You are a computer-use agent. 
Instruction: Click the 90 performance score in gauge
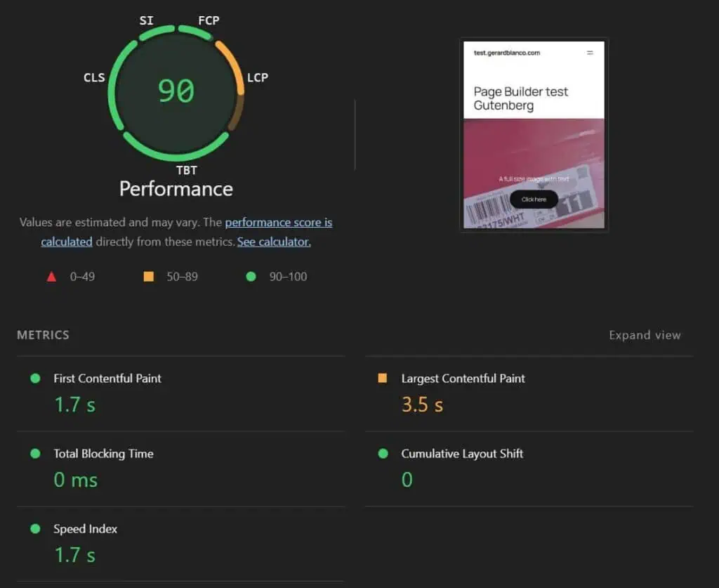pyautogui.click(x=176, y=91)
